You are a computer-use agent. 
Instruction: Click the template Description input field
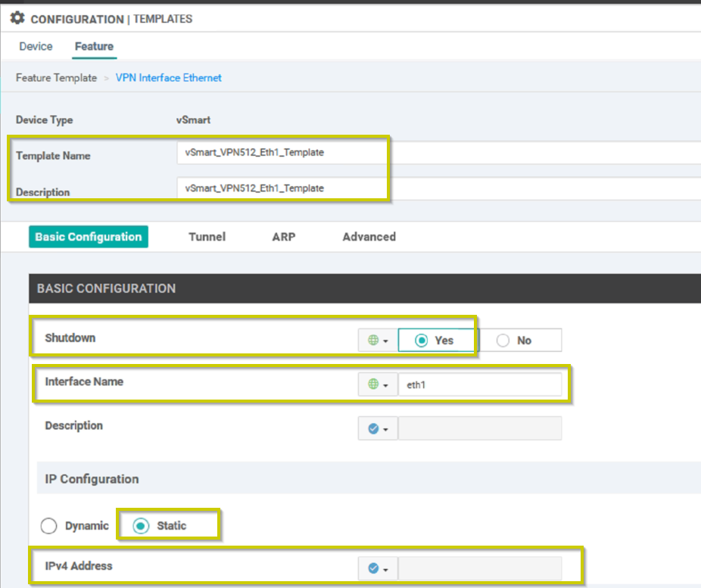pos(438,188)
